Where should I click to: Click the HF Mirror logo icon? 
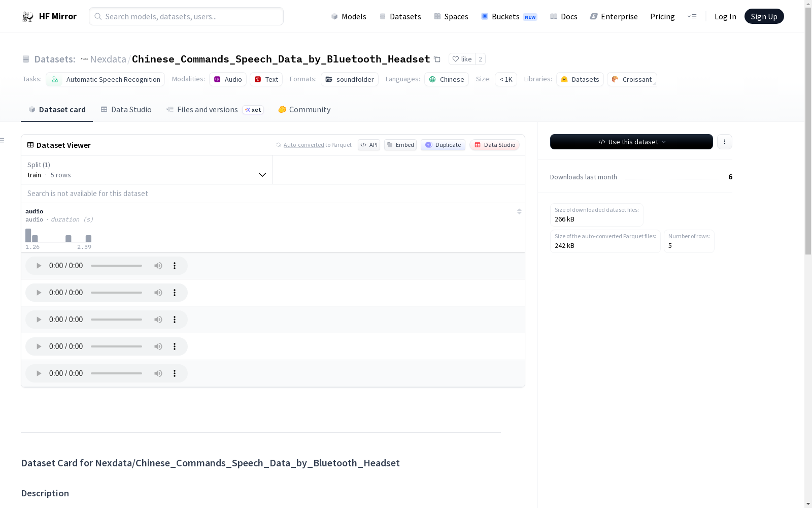point(28,16)
